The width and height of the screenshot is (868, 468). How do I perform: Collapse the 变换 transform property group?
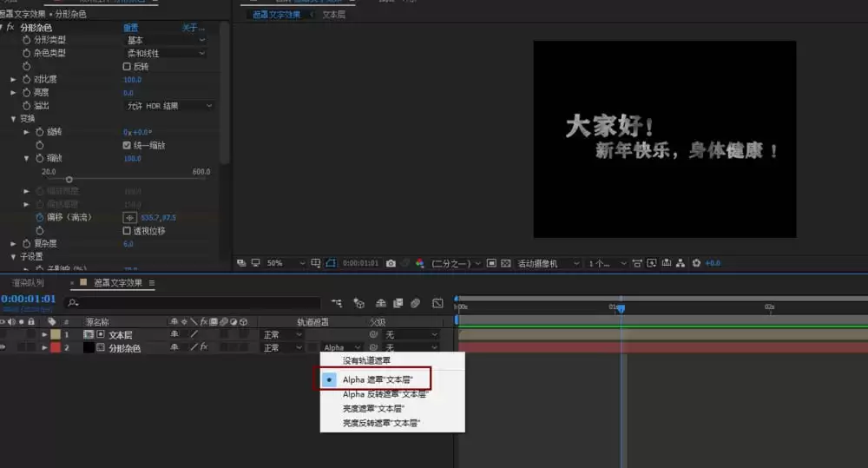(x=13, y=119)
